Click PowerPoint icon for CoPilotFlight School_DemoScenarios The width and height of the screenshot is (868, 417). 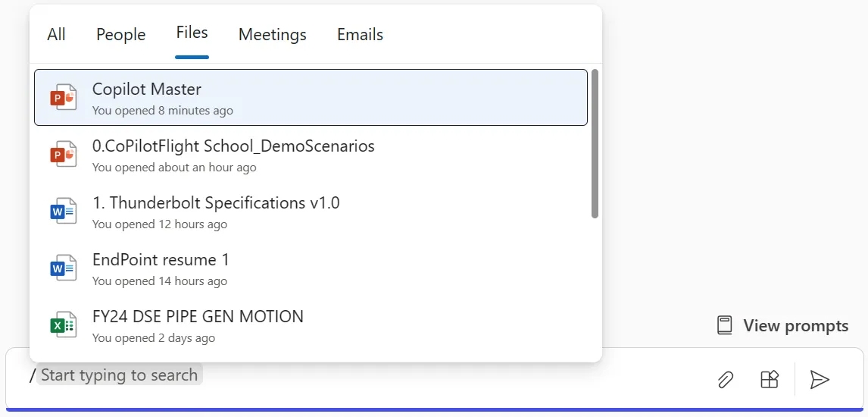tap(64, 155)
